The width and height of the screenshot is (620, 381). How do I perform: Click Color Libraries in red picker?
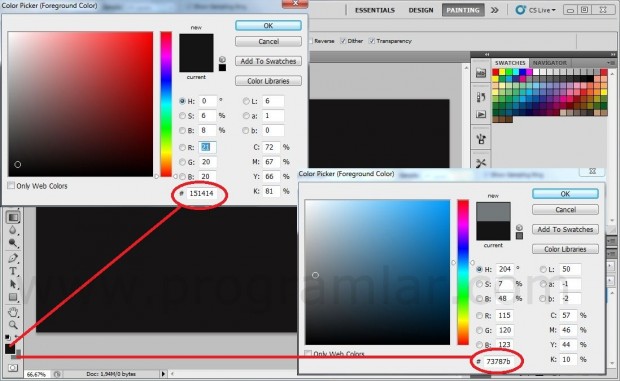(x=268, y=81)
